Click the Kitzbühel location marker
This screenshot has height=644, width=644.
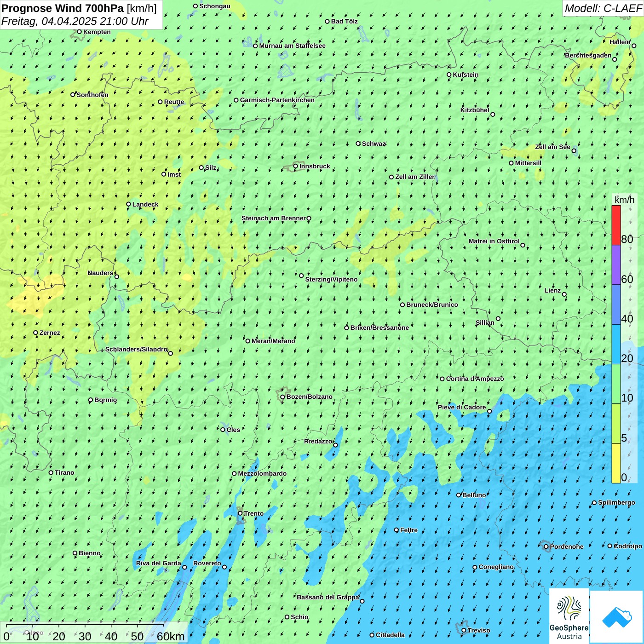(493, 115)
